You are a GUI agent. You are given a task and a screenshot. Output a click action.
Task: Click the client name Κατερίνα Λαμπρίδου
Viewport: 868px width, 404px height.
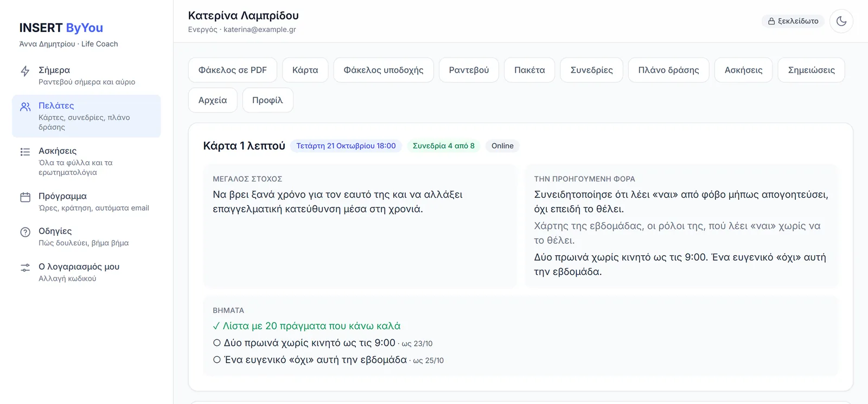[x=244, y=16]
